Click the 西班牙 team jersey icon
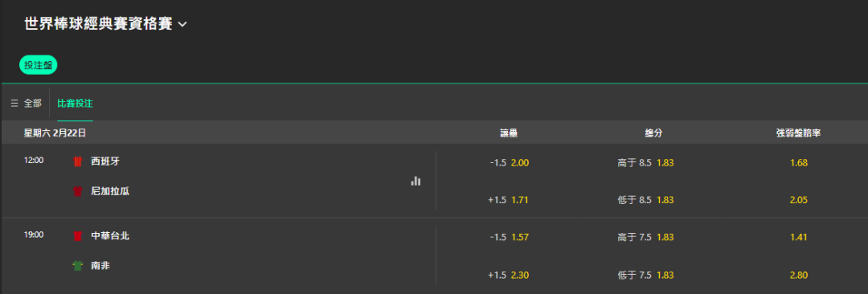Viewport: 868px width, 294px height. (77, 161)
